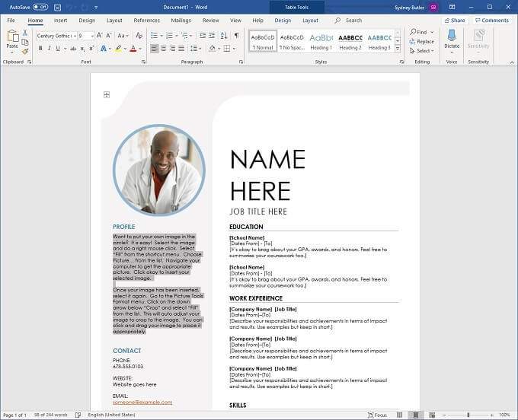Expand the Styles gallery list
518x420 pixels.
click(398, 49)
